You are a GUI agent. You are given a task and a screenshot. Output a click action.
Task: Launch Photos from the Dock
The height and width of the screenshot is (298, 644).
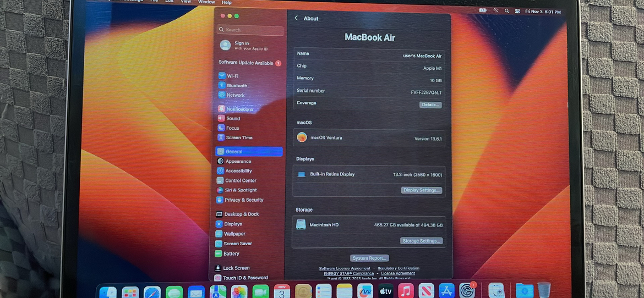pos(239,292)
